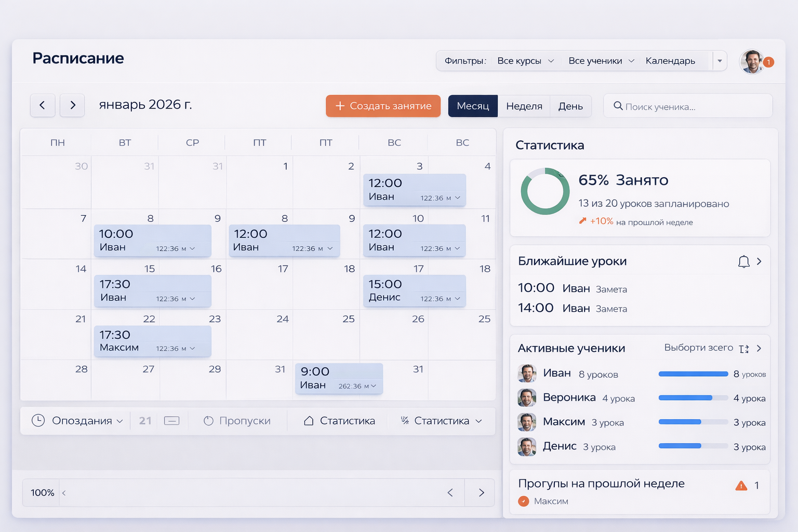Click the magnifier icon in student search
Image resolution: width=798 pixels, height=532 pixels.
click(618, 106)
